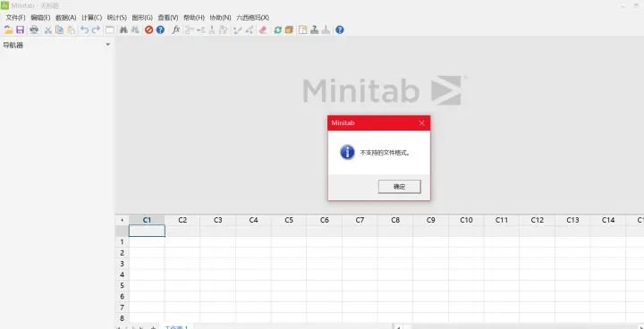Click the green refresh arrows icon
The height and width of the screenshot is (329, 644).
coord(277,30)
